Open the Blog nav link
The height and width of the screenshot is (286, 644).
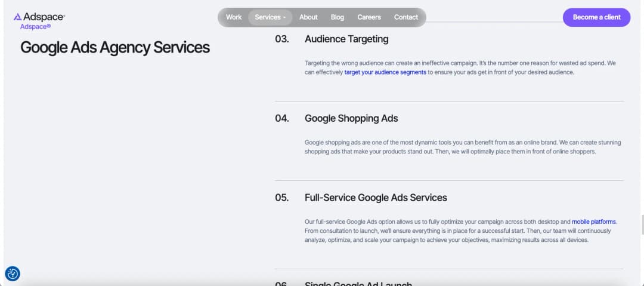tap(337, 17)
